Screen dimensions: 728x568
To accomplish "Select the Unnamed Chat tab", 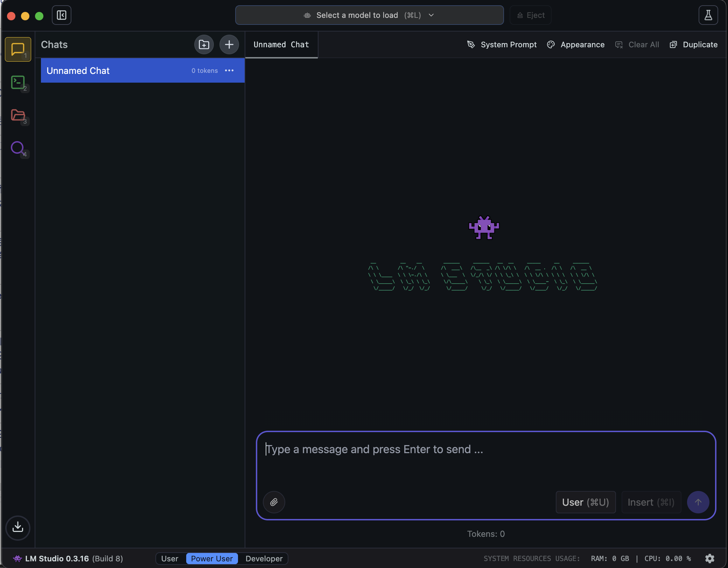I will pyautogui.click(x=281, y=44).
